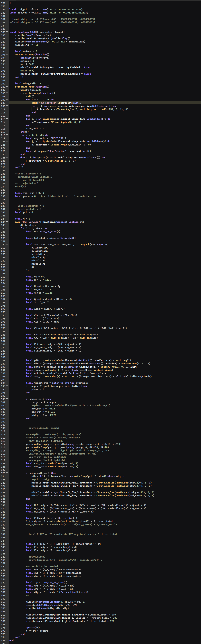The width and height of the screenshot is (201, 644).
Task: Collapse the unpack call fold at line 252
Action: (7, 245)
